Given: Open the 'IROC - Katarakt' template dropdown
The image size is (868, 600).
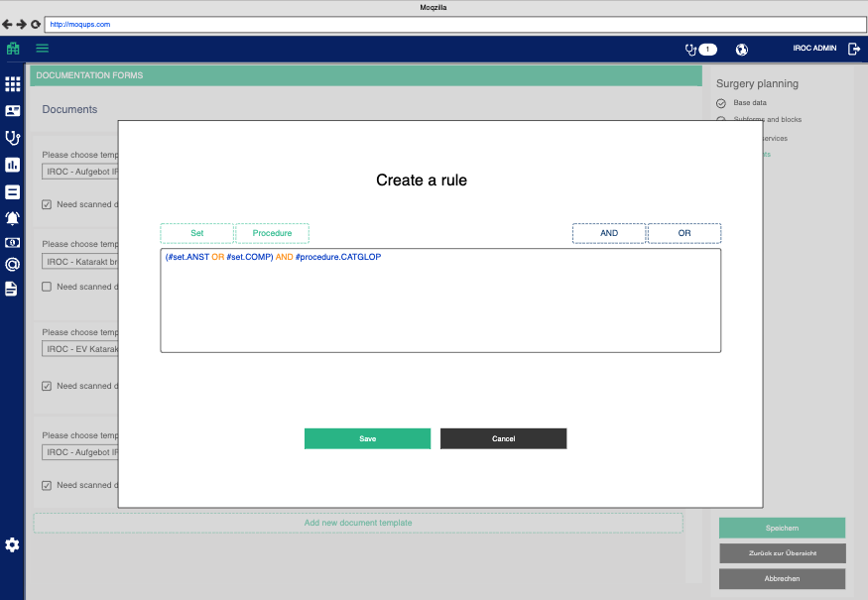Looking at the screenshot, I should (x=80, y=262).
